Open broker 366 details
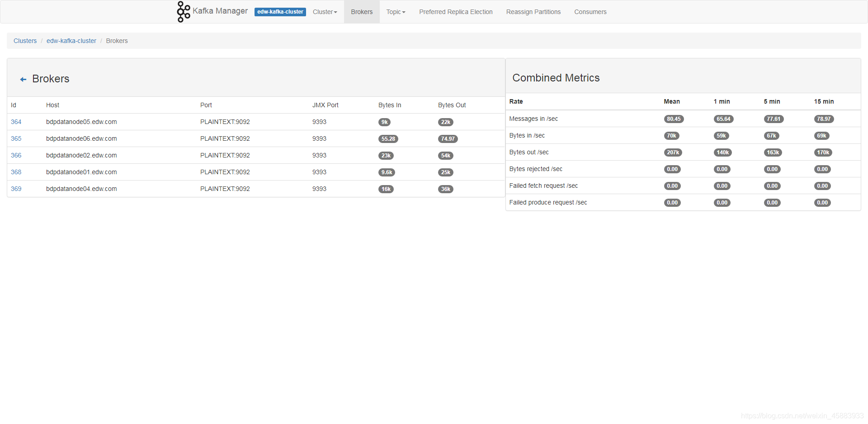This screenshot has height=424, width=868. tap(16, 155)
